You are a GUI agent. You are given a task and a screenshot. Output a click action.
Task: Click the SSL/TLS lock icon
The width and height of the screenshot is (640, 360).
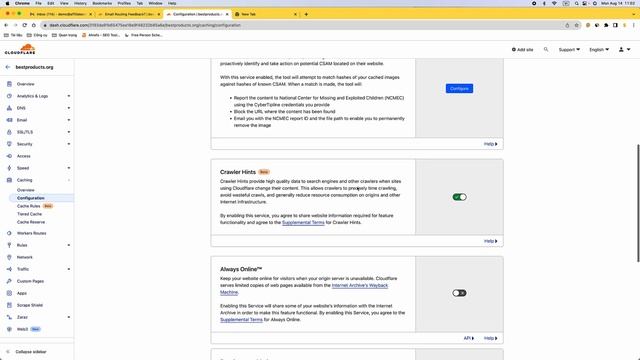click(9, 132)
